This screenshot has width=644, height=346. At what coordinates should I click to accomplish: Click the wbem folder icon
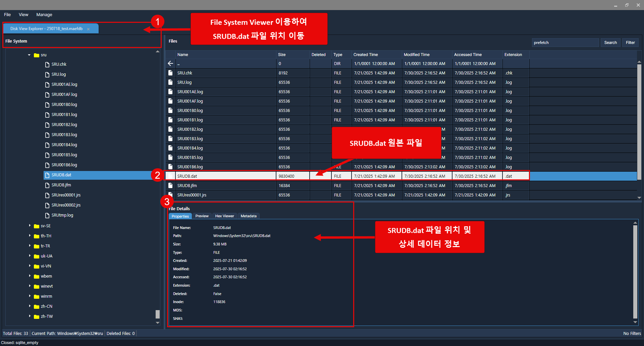click(x=37, y=276)
